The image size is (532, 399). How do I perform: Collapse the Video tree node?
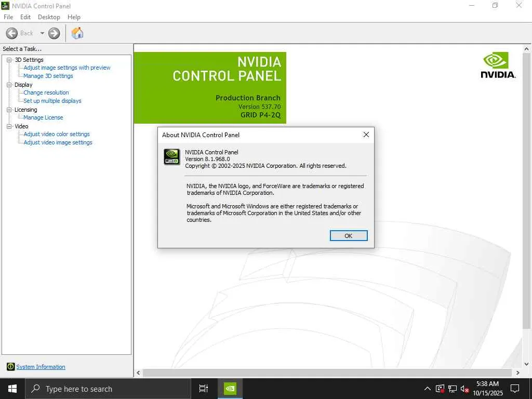click(x=9, y=126)
